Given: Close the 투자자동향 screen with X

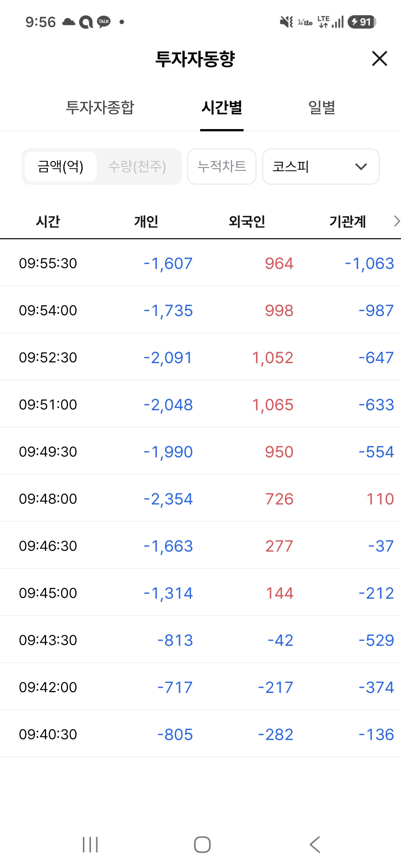Looking at the screenshot, I should 379,59.
